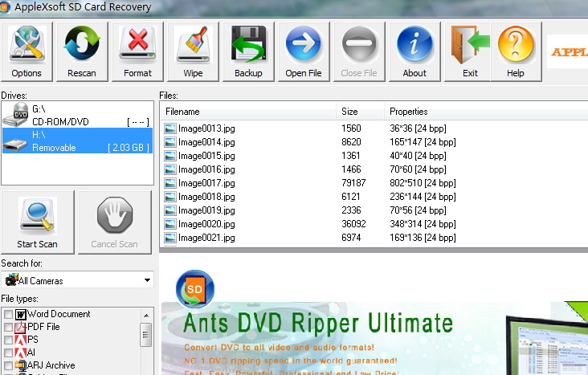The width and height of the screenshot is (588, 375).
Task: Click properties 348*314 [24 bpp]
Action: coord(423,224)
